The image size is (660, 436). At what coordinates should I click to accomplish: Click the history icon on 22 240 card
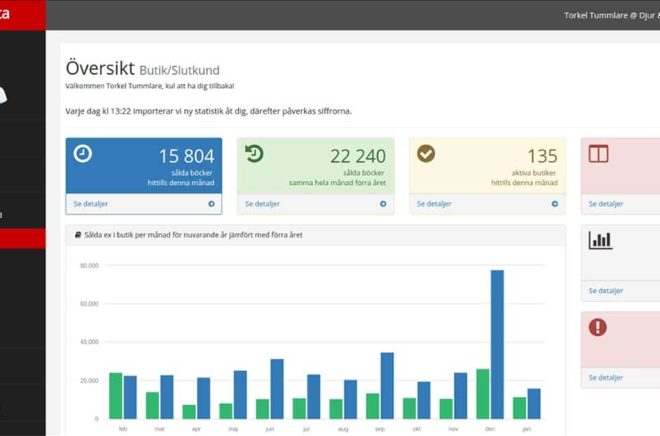tap(254, 154)
